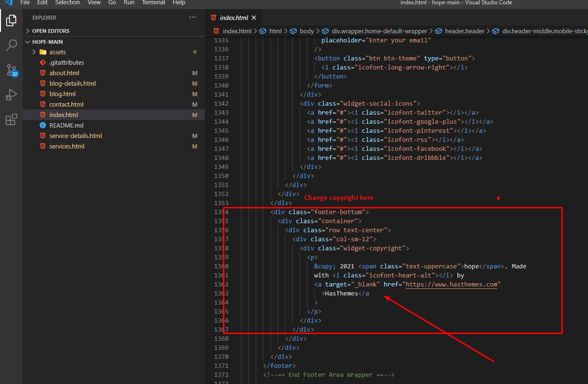Click line 1354 footer-bottom div code
Screen dimensions: 588x384
[x=319, y=212]
